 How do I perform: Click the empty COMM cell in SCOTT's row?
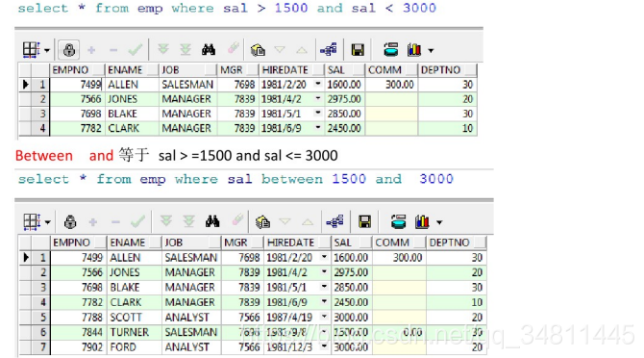[399, 317]
